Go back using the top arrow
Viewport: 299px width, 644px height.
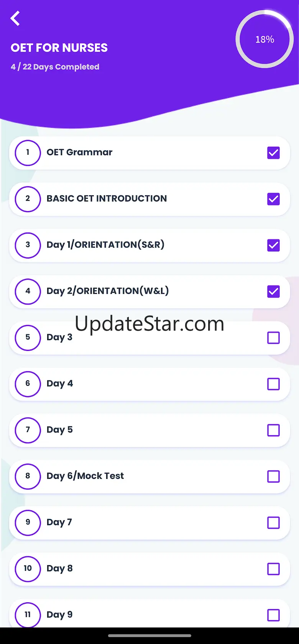coord(15,18)
